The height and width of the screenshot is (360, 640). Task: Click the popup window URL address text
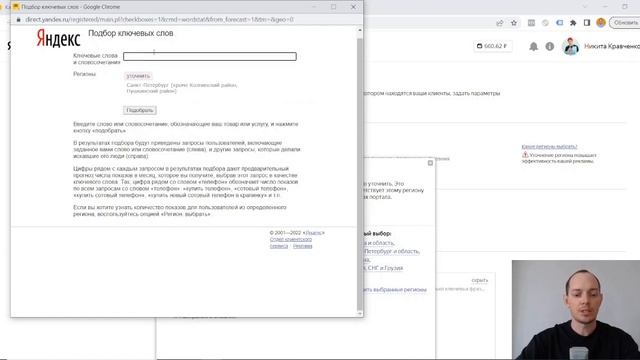point(159,20)
